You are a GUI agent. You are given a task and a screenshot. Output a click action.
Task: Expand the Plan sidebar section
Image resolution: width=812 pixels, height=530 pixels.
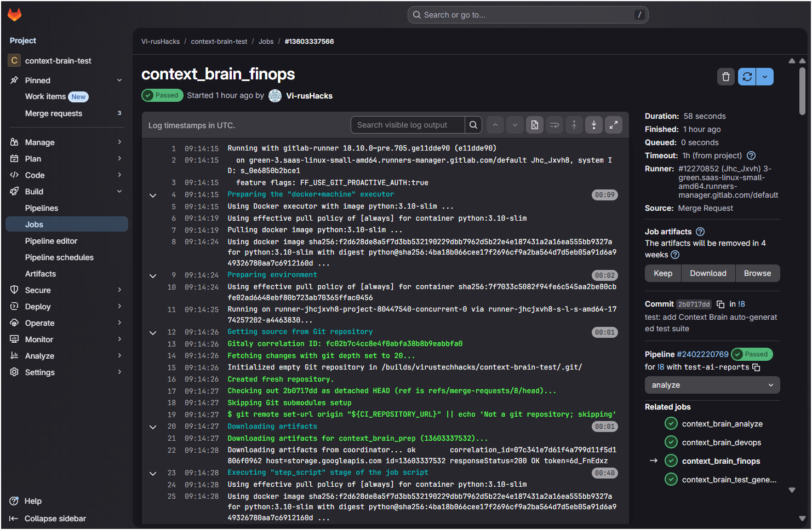pyautogui.click(x=119, y=159)
